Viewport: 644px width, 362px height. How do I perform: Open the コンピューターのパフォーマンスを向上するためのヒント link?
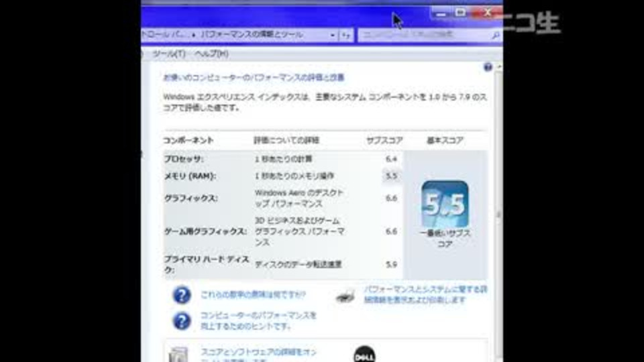(x=258, y=320)
